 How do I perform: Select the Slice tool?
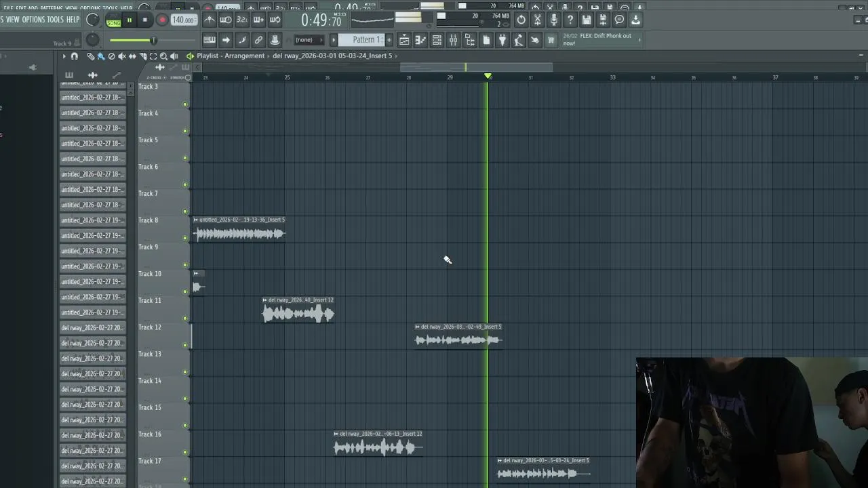point(143,56)
